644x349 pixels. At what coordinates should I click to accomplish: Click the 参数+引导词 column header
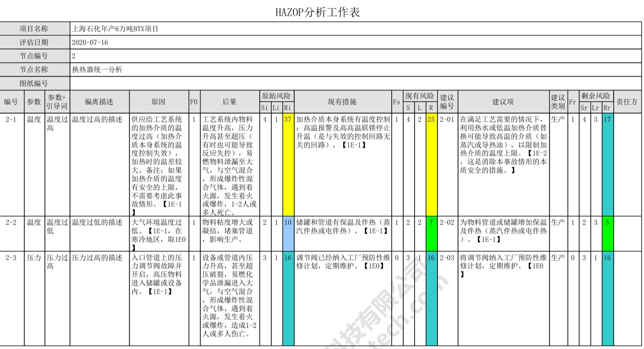pyautogui.click(x=57, y=102)
